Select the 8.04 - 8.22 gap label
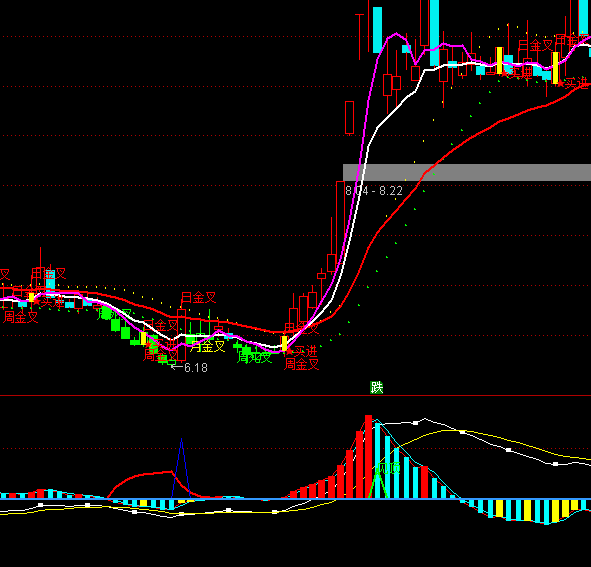This screenshot has width=591, height=567. (374, 191)
